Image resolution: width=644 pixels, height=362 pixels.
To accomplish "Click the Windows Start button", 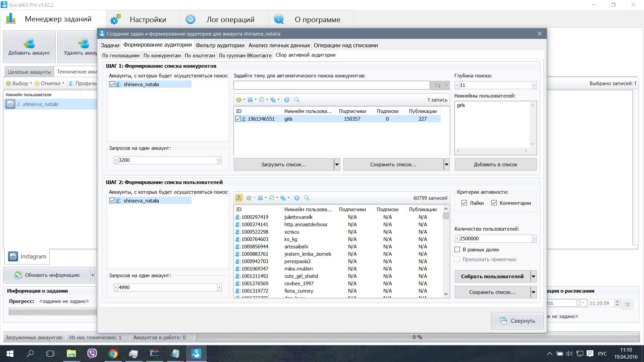I will pos(10,353).
